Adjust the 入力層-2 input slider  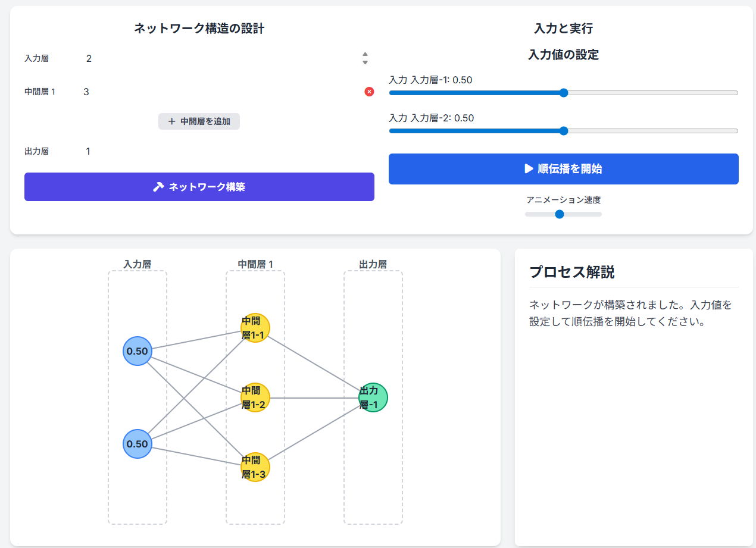pyautogui.click(x=564, y=131)
